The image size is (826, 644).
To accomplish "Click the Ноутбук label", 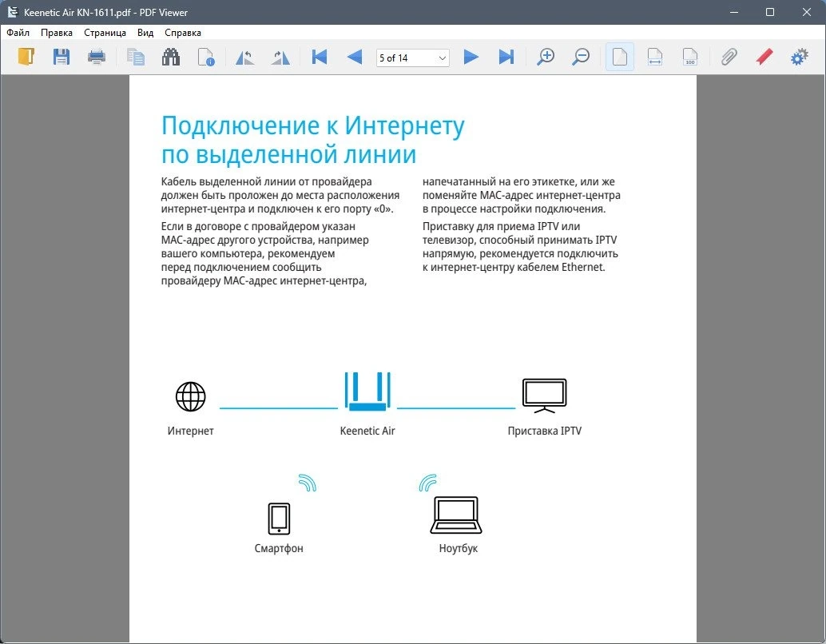I will click(458, 548).
